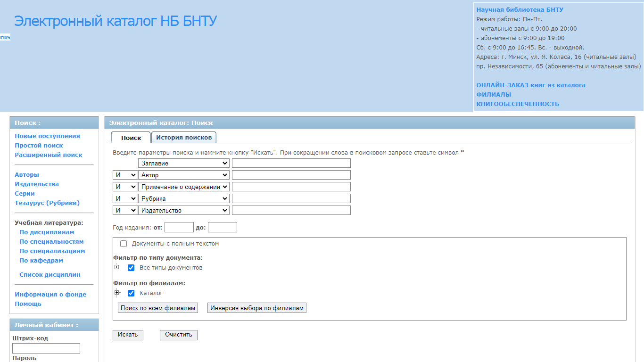Open Расширенный поиск link

[49, 155]
